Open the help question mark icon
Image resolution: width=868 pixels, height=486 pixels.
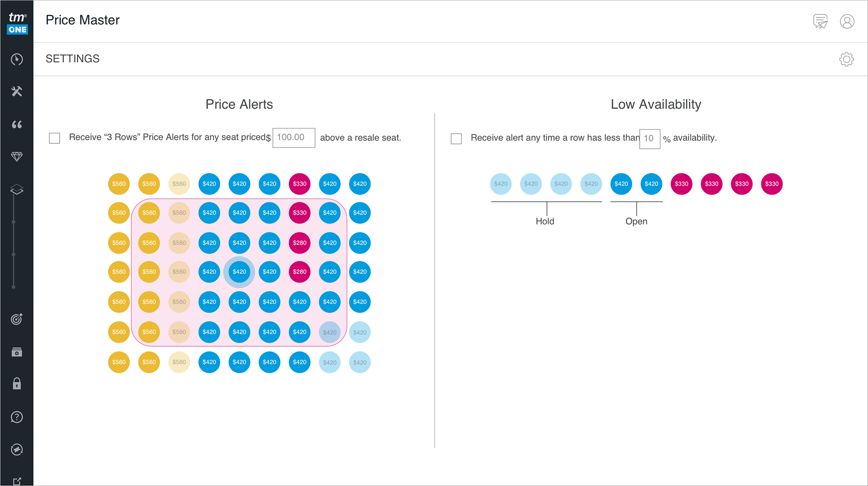pos(17,417)
